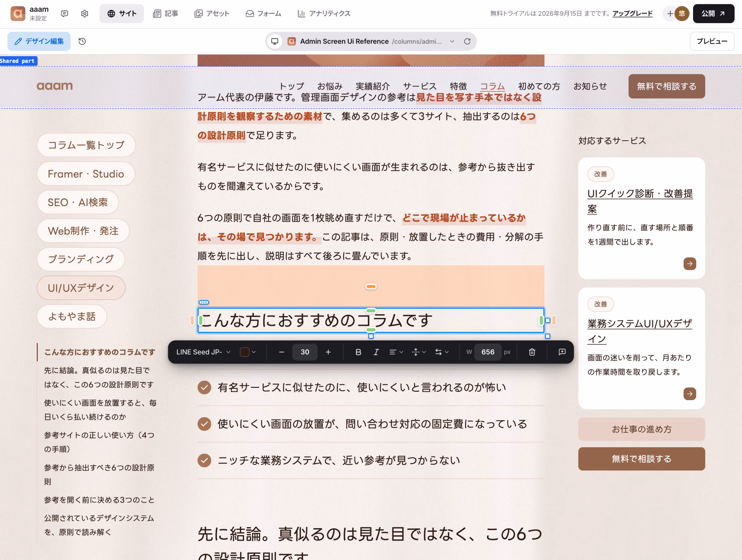The image size is (742, 560).
Task: Click the 実績紹介 nav item
Action: (372, 86)
